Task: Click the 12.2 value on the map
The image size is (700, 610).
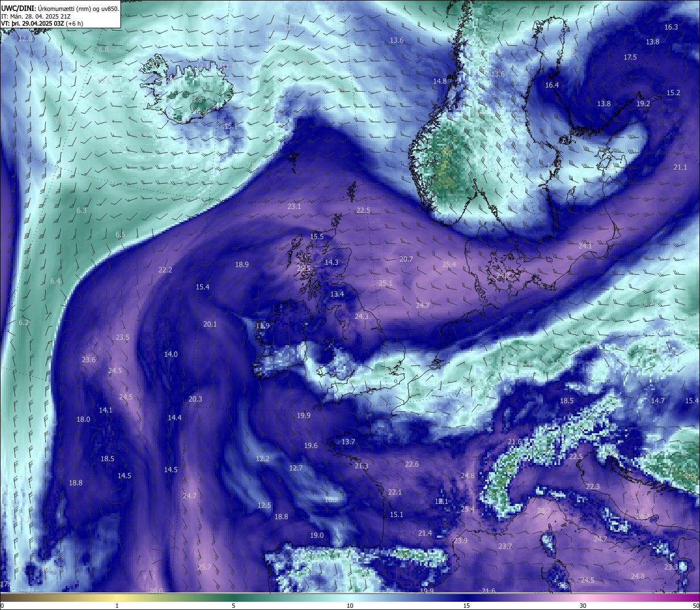Action: coord(262,459)
